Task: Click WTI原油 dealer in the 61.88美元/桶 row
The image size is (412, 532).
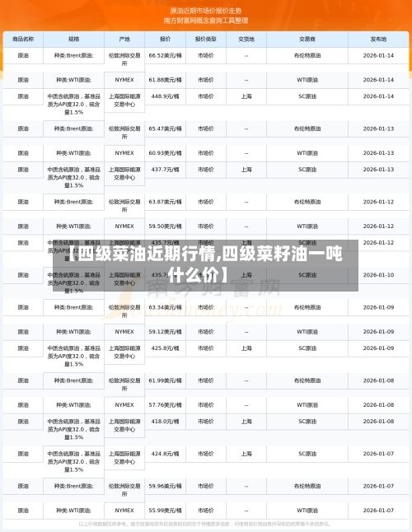Action: point(307,80)
